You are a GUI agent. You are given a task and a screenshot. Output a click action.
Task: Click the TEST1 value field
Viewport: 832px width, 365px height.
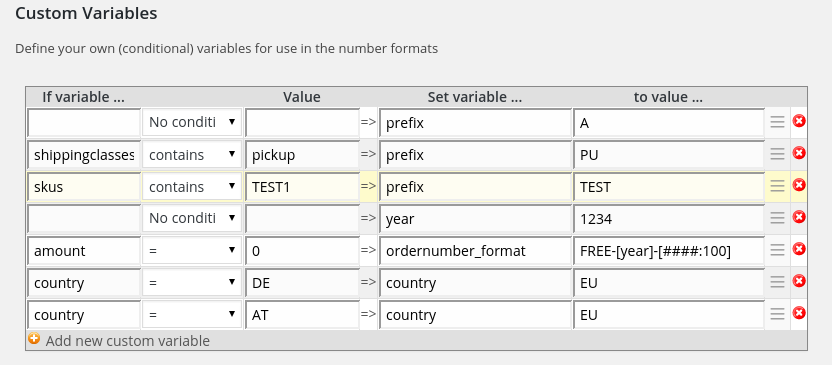pos(302,186)
